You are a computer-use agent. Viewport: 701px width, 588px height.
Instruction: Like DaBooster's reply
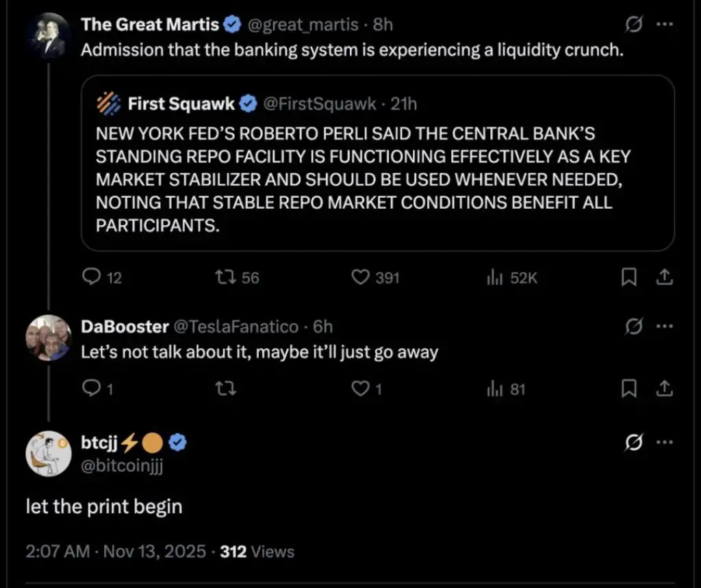(360, 389)
